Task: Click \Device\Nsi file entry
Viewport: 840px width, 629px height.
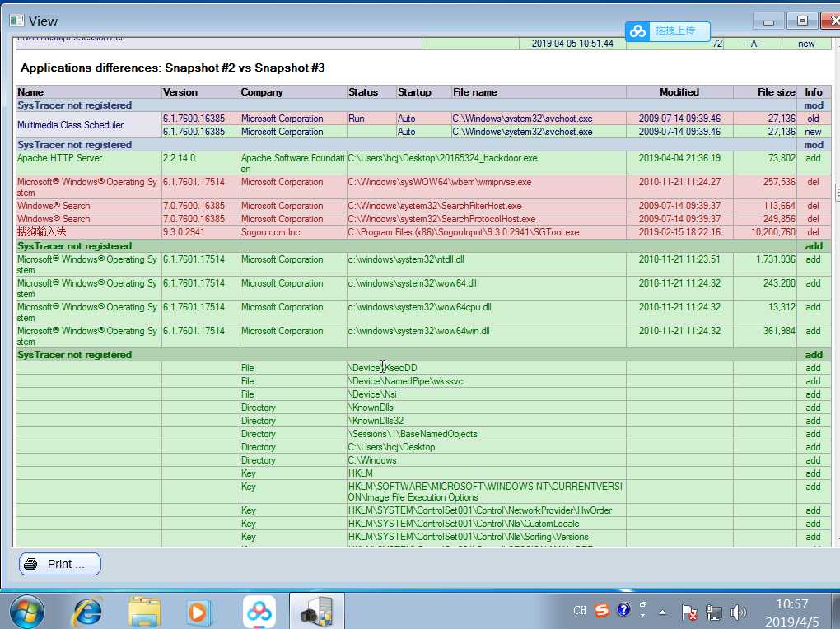Action: pyautogui.click(x=372, y=394)
